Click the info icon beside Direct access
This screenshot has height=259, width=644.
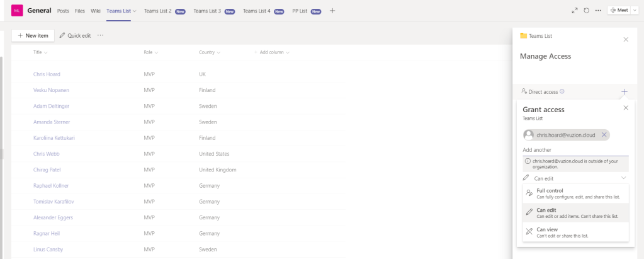point(562,92)
